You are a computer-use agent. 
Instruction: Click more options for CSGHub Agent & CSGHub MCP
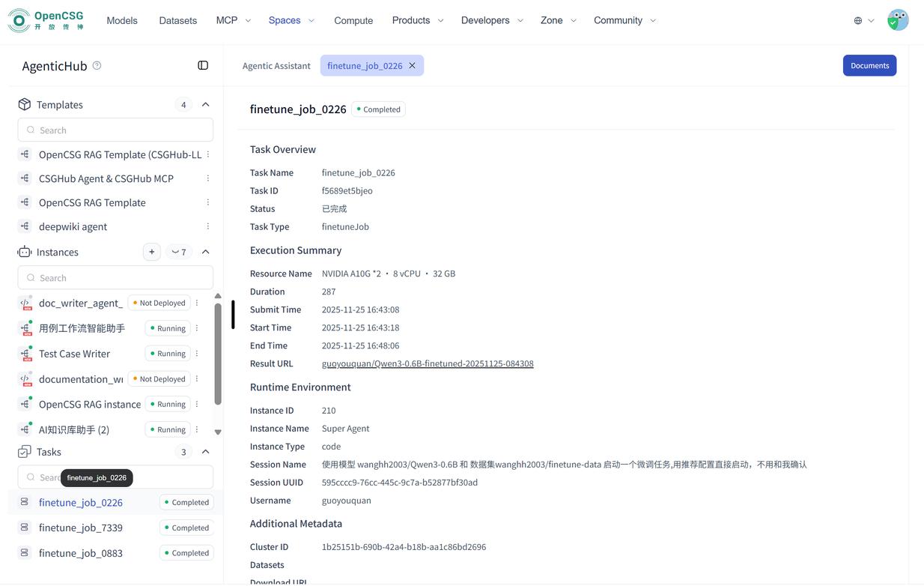coord(208,178)
